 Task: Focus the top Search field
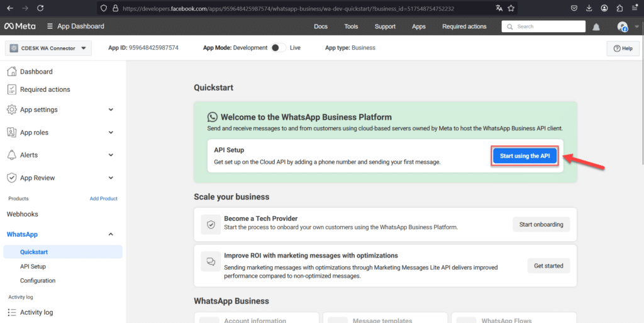543,26
